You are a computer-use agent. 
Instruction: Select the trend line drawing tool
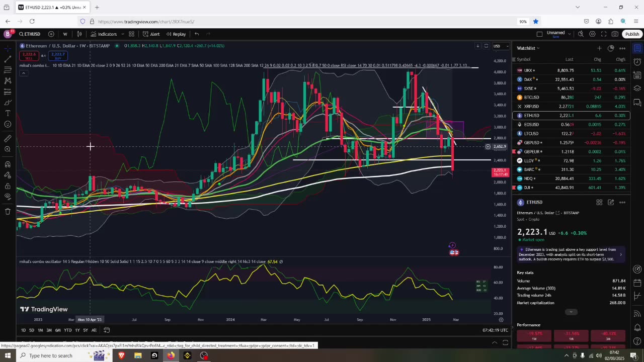(8, 59)
